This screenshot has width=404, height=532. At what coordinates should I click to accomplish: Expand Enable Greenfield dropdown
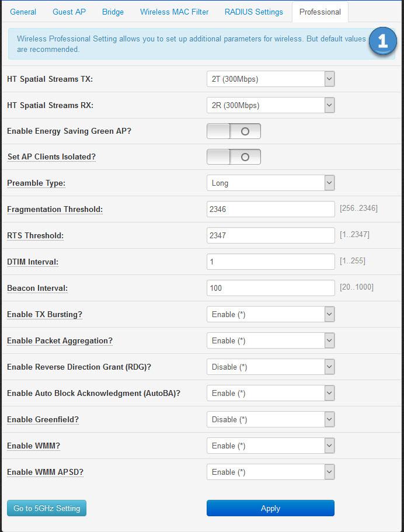click(271, 419)
